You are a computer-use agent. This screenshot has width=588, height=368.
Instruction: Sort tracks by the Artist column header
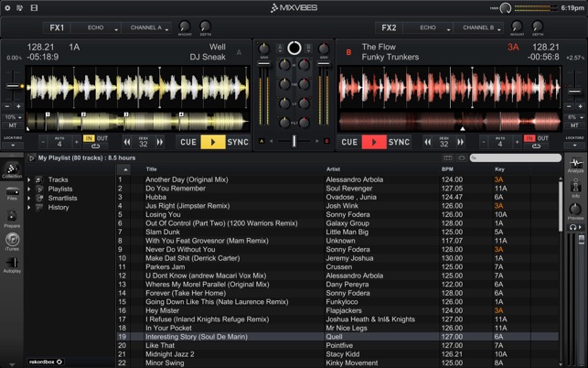click(x=334, y=169)
